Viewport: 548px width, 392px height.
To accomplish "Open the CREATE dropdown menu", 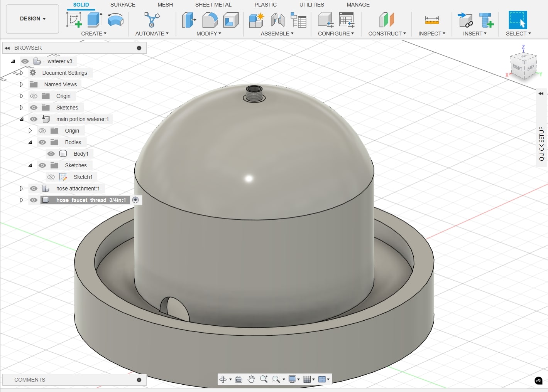I will coord(94,34).
